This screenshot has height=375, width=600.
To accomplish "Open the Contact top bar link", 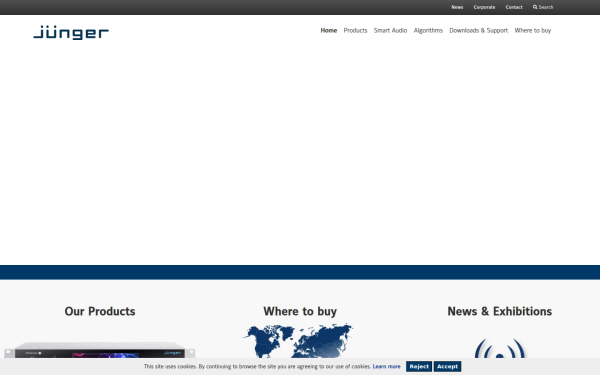I will [514, 7].
